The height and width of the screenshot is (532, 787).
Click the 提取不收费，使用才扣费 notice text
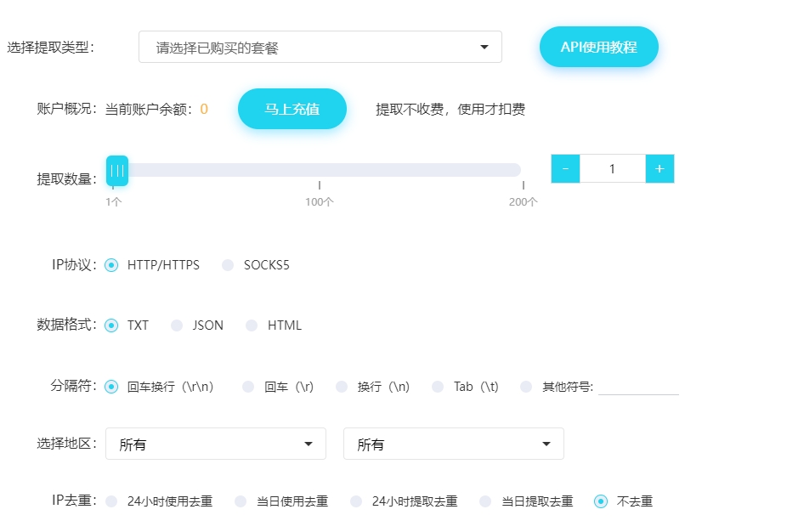point(450,110)
